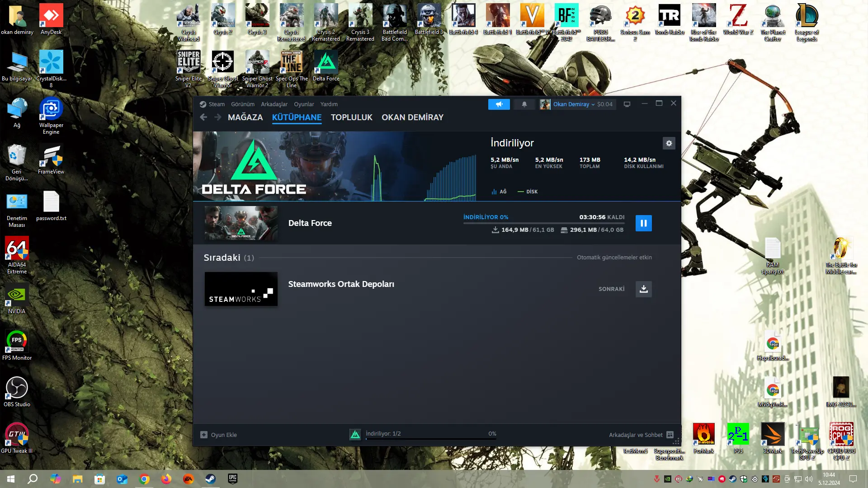Select password.txt file on desktop
The image size is (868, 488).
point(51,206)
